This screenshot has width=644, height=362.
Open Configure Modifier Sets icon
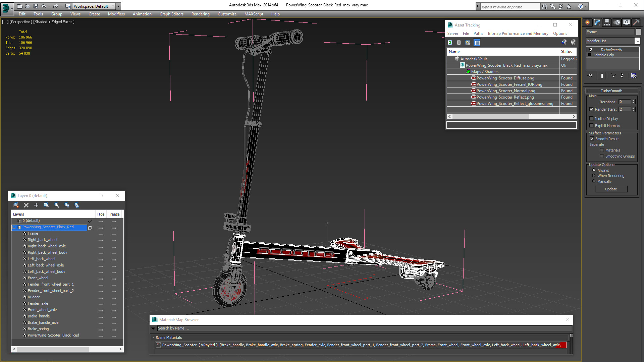coord(634,76)
